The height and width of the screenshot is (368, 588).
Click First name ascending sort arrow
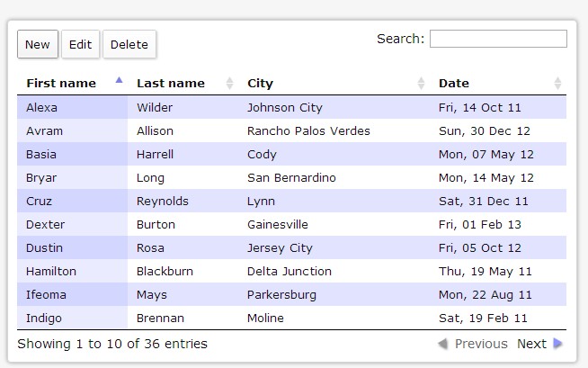pyautogui.click(x=119, y=80)
